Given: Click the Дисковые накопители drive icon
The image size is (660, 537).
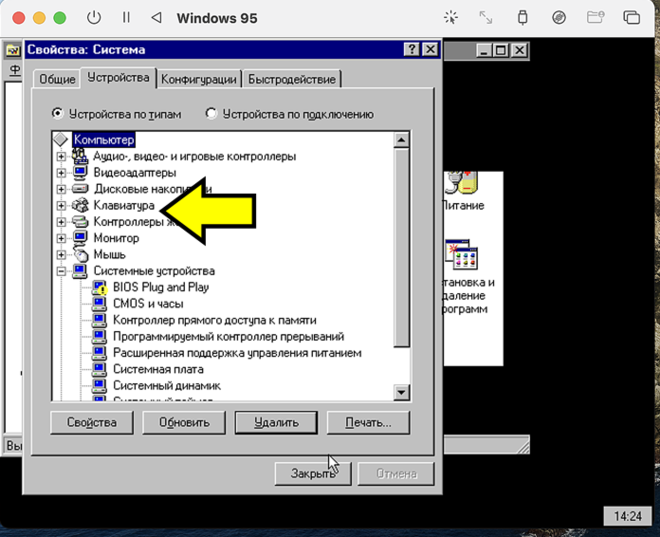Looking at the screenshot, I should point(80,189).
